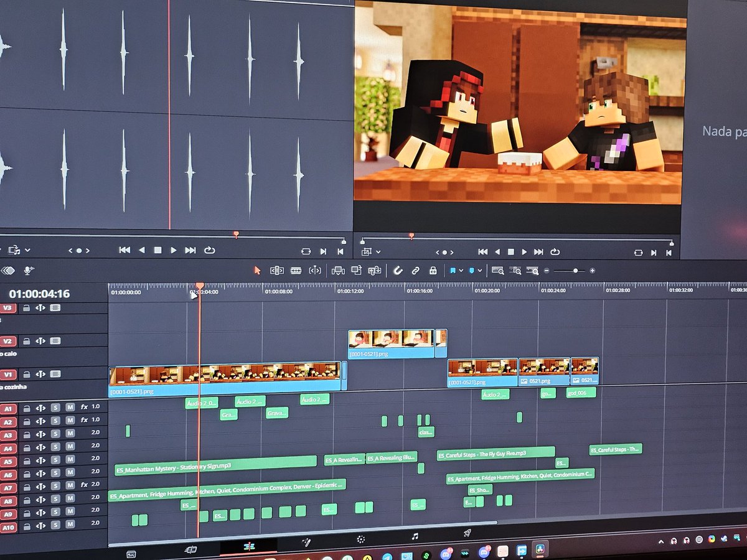
Task: Switch to the Color page tab
Action: pyautogui.click(x=360, y=539)
